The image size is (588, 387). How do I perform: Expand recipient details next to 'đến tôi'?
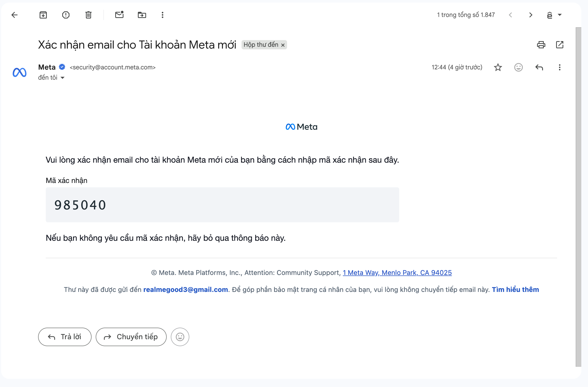point(63,78)
